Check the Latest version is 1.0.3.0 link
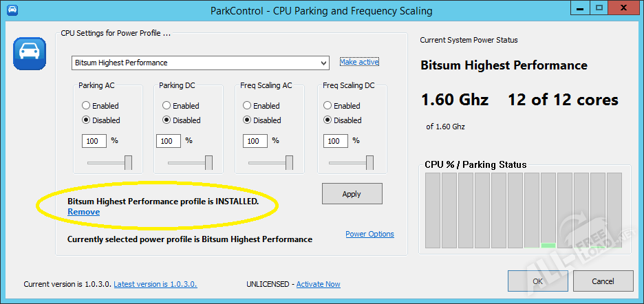 coord(155,284)
